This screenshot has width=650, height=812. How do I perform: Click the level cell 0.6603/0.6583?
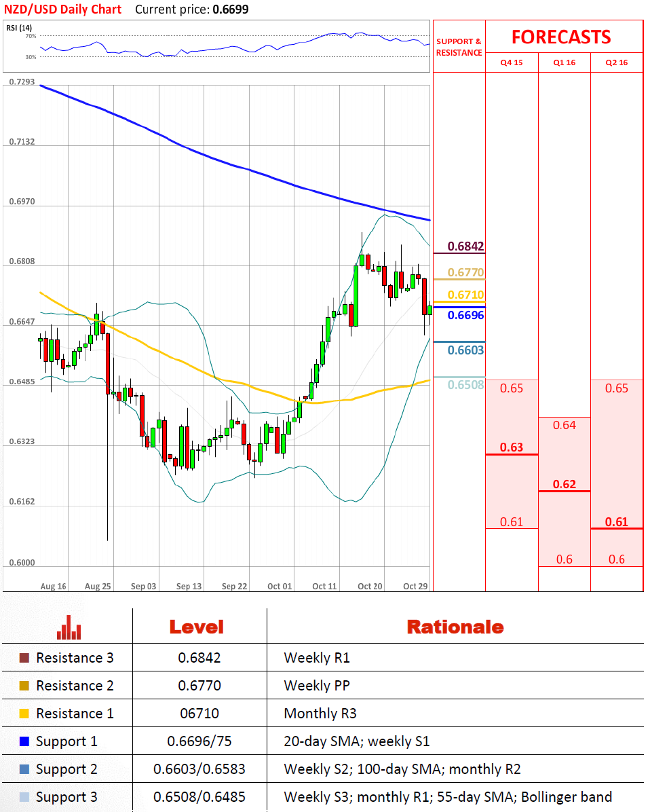tap(199, 769)
